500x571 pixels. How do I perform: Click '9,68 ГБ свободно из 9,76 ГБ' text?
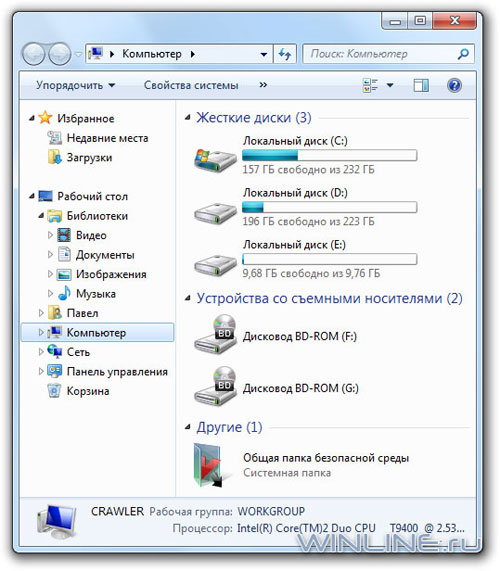tap(311, 273)
